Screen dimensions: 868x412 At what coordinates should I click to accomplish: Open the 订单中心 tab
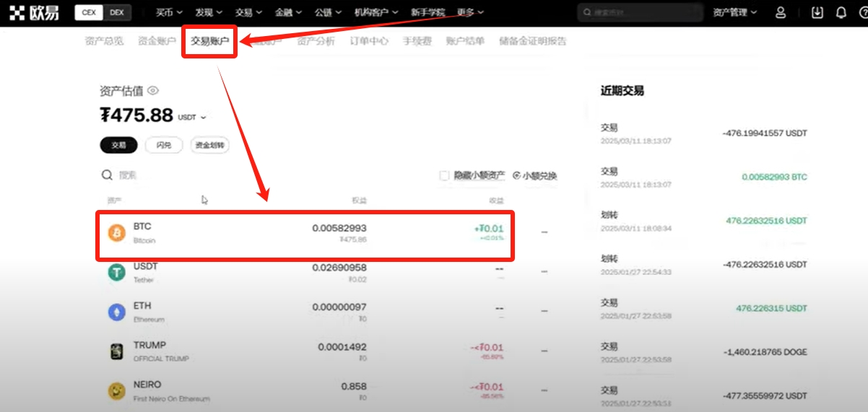click(x=369, y=41)
